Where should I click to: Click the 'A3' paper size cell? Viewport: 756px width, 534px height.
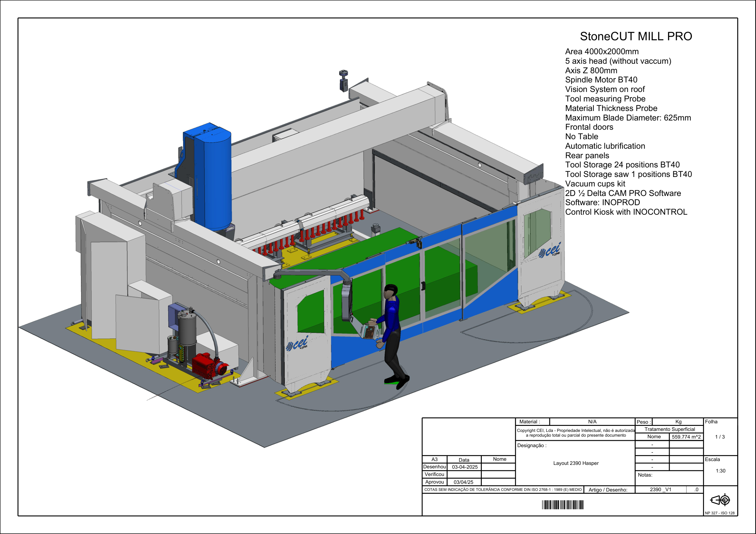coord(434,459)
